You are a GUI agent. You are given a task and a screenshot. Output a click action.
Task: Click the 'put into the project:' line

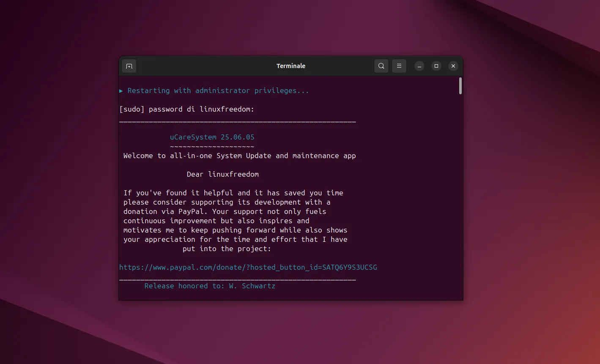click(227, 249)
